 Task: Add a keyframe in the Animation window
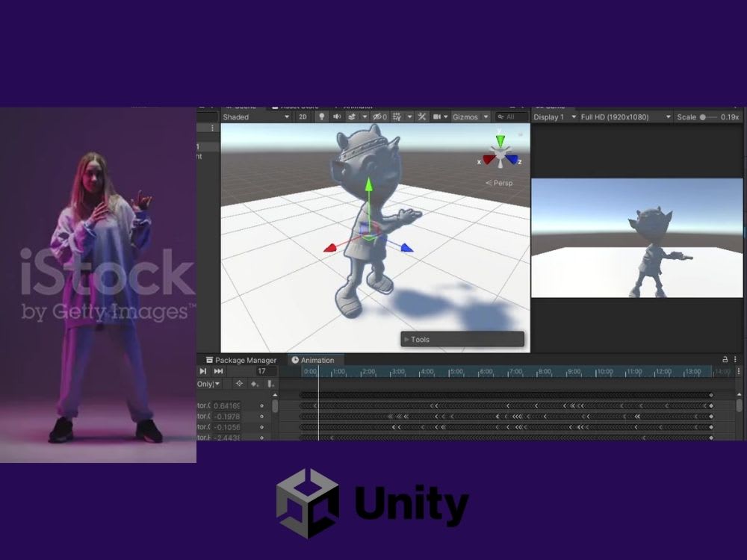254,384
